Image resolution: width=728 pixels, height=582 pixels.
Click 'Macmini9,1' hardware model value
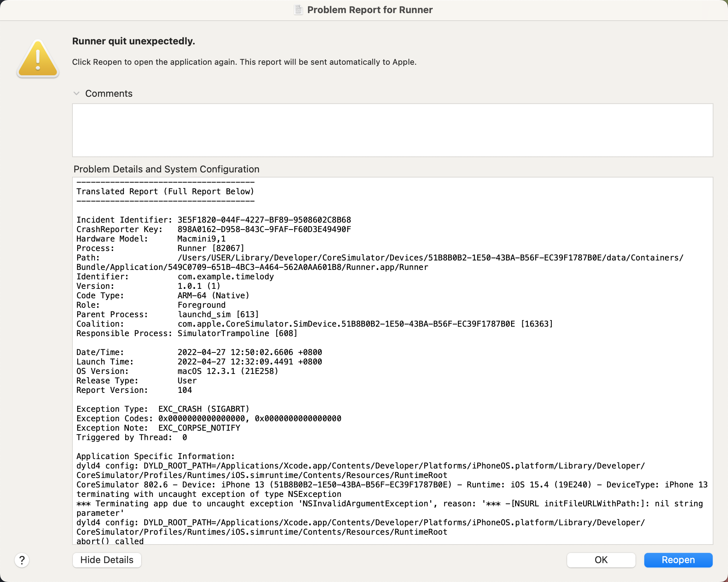coord(202,239)
